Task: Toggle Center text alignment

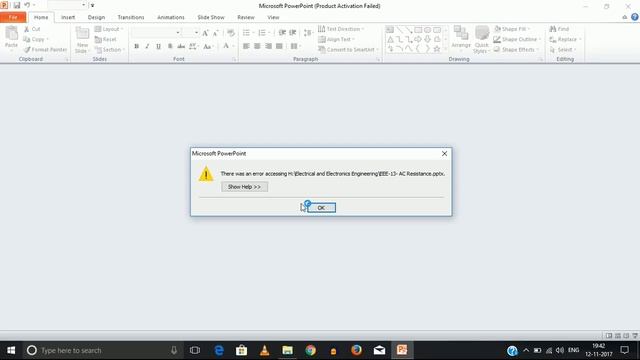Action: [x=257, y=46]
